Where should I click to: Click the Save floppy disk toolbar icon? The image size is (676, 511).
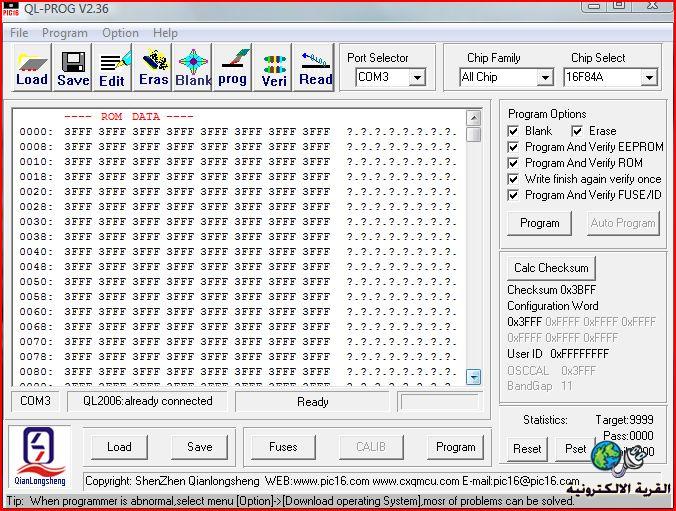pyautogui.click(x=72, y=67)
